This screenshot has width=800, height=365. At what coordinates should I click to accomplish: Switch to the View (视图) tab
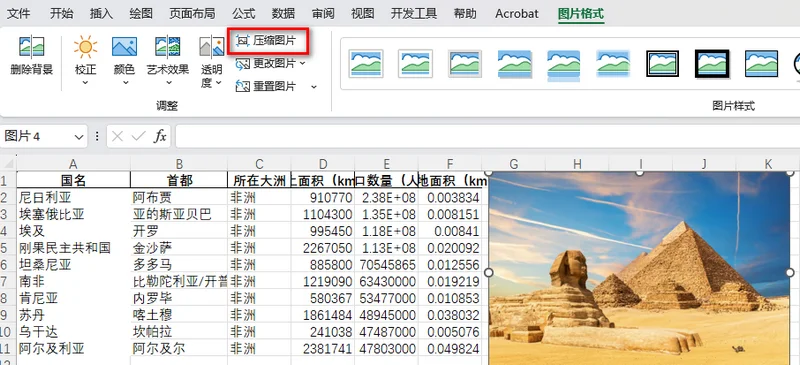pos(363,14)
